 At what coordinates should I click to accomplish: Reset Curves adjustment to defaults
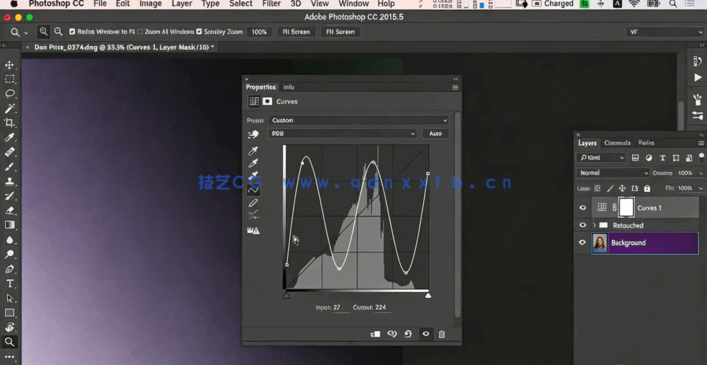[408, 334]
